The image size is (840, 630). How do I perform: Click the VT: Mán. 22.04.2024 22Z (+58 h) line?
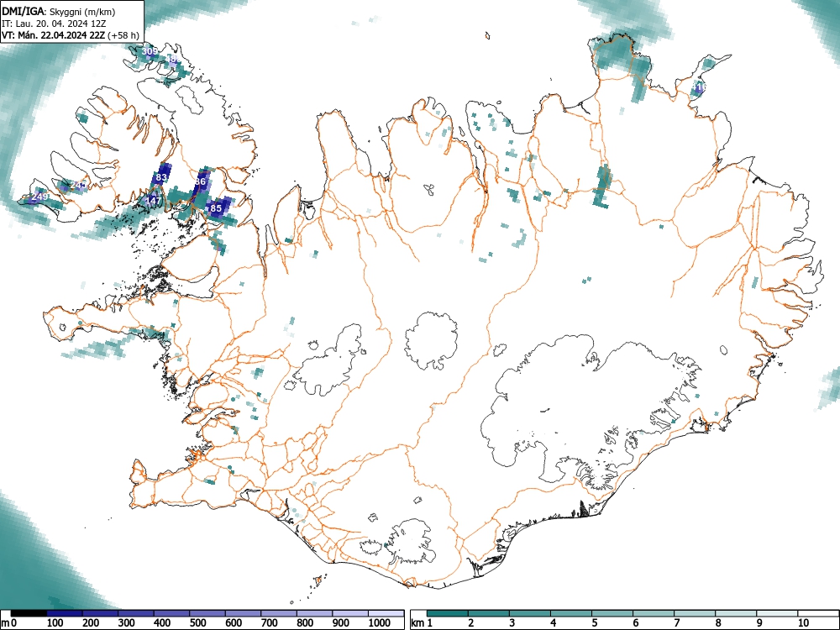[71, 35]
